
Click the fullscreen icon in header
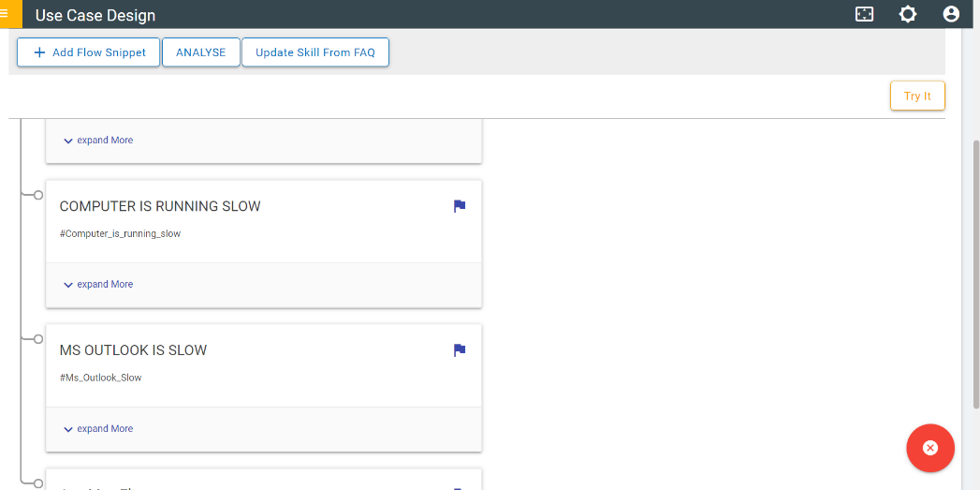pyautogui.click(x=865, y=14)
